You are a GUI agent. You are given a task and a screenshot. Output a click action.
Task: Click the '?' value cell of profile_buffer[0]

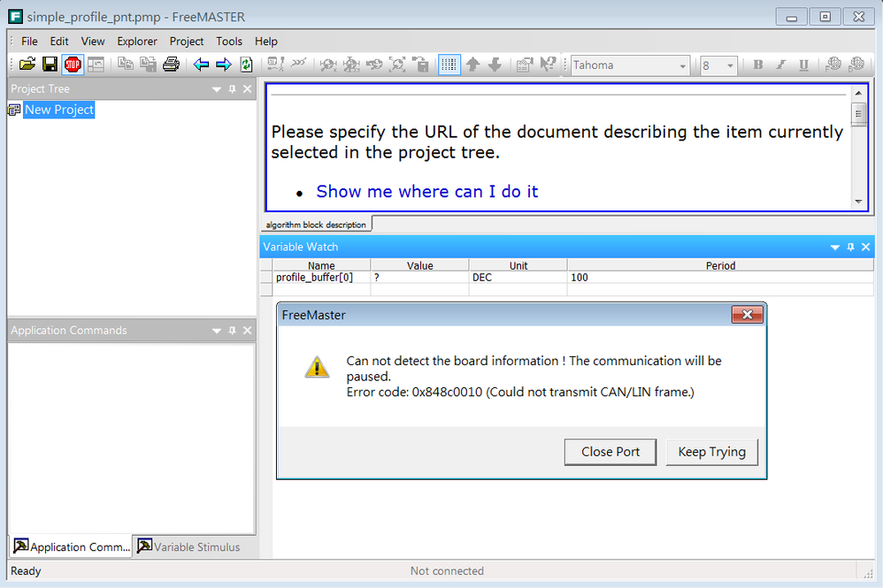pos(419,278)
